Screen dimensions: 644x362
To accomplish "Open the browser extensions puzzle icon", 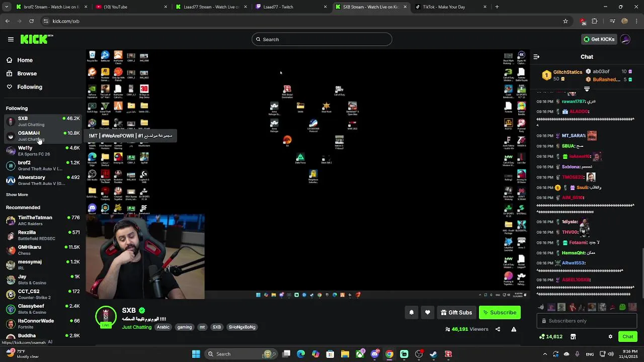I will pos(595,21).
